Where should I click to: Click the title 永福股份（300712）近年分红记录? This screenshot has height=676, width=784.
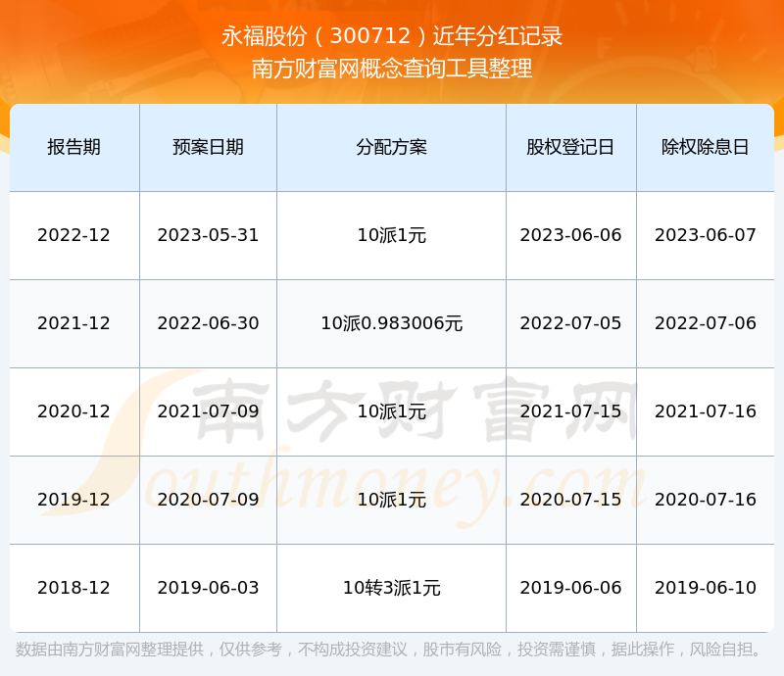click(392, 36)
